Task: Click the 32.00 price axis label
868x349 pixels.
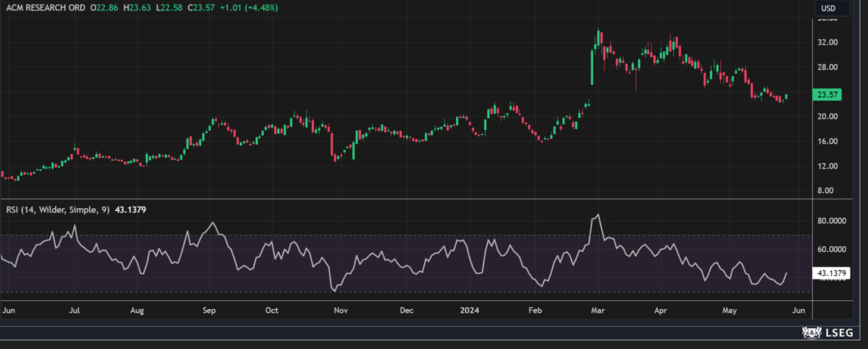Action: [827, 42]
